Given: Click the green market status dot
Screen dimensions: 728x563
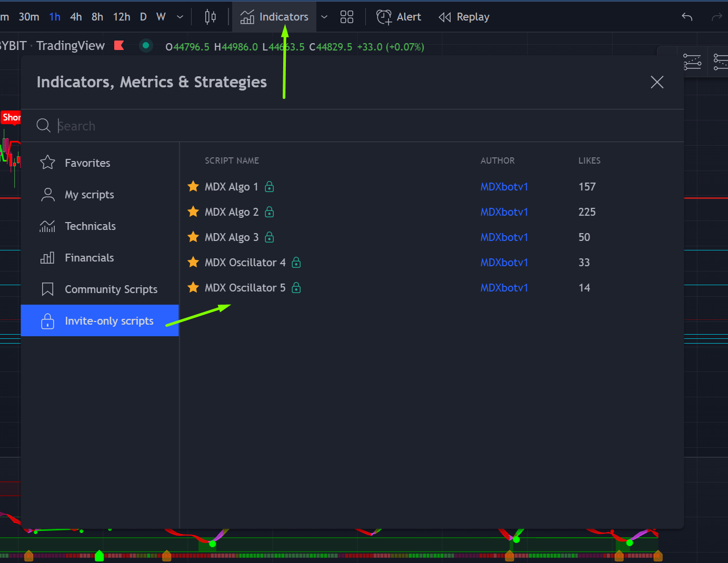Looking at the screenshot, I should click(146, 46).
